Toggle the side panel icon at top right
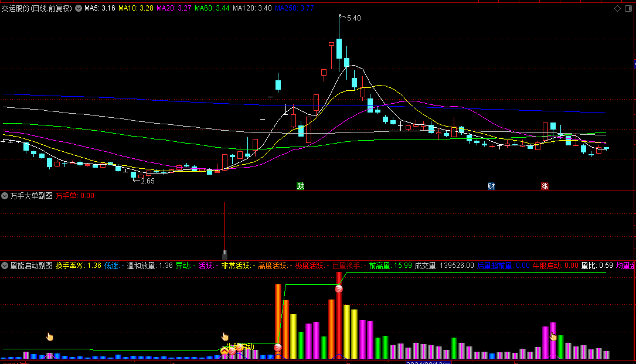 coord(628,9)
